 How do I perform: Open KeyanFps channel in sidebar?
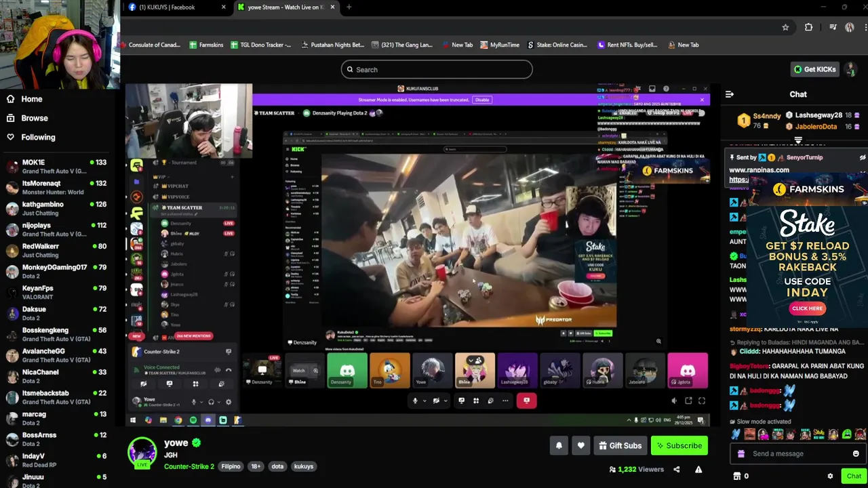tap(56, 292)
